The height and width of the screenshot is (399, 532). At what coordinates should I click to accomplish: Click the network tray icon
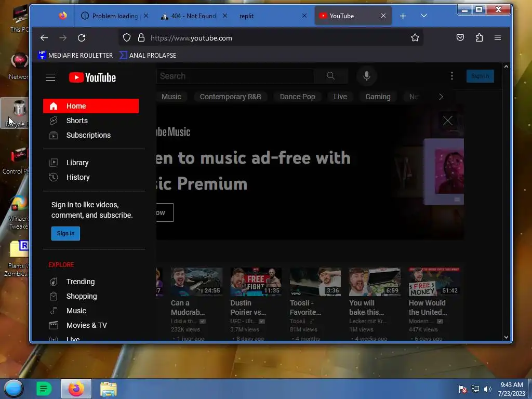pyautogui.click(x=475, y=389)
